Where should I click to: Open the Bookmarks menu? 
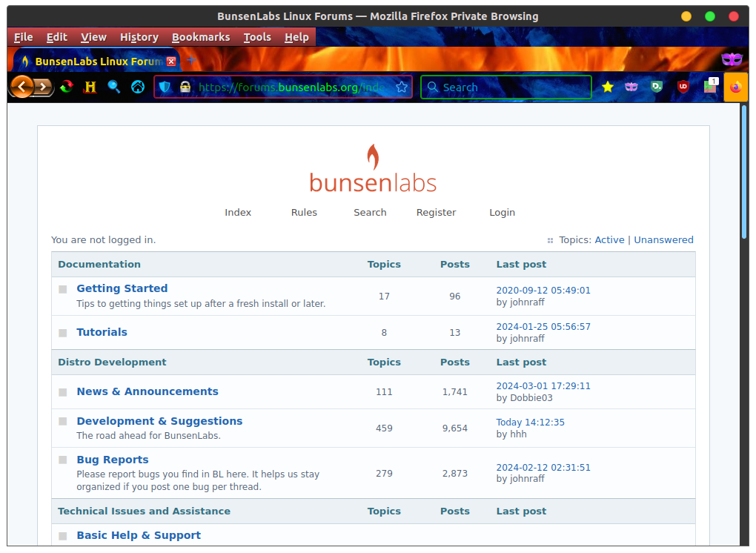201,37
